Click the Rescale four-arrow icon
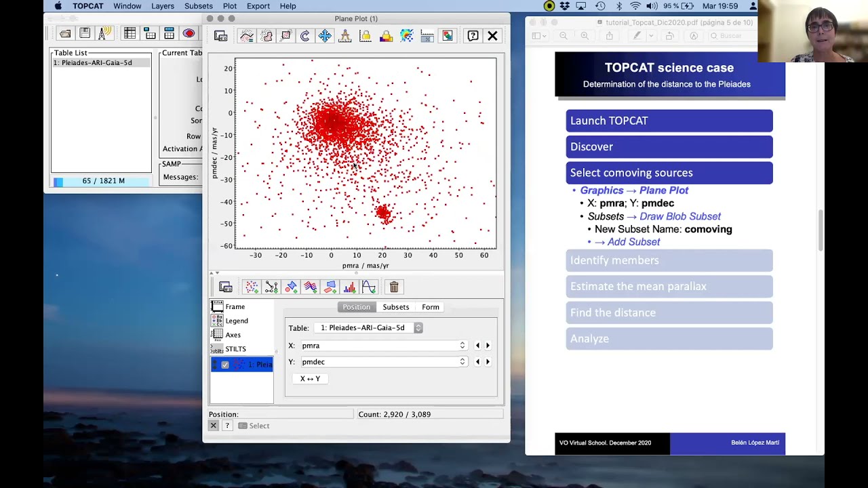This screenshot has width=868, height=488. (x=325, y=36)
